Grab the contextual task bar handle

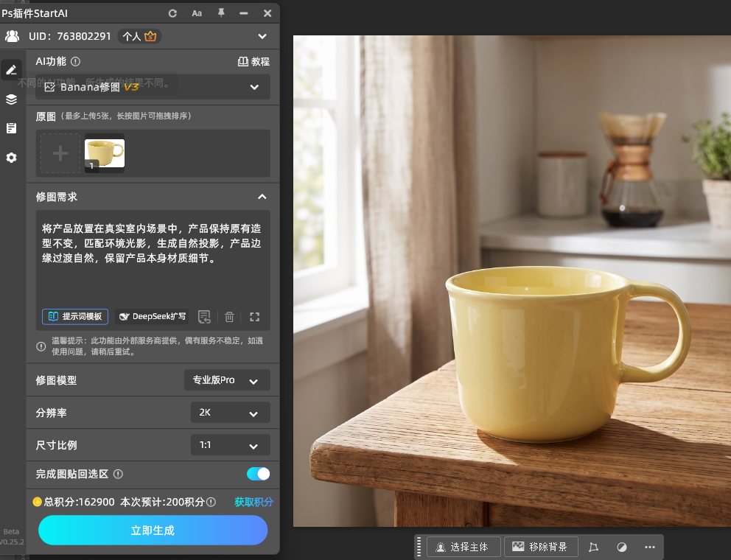pyautogui.click(x=419, y=547)
